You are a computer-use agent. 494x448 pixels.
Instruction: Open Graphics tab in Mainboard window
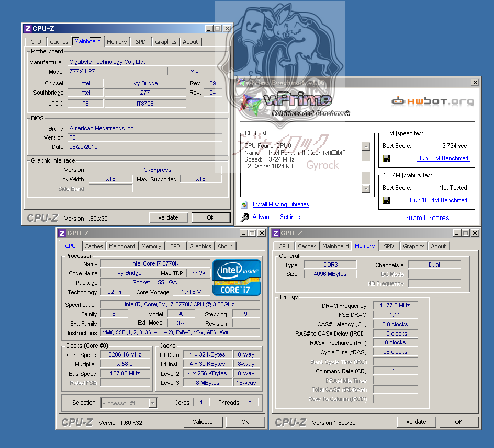[166, 42]
